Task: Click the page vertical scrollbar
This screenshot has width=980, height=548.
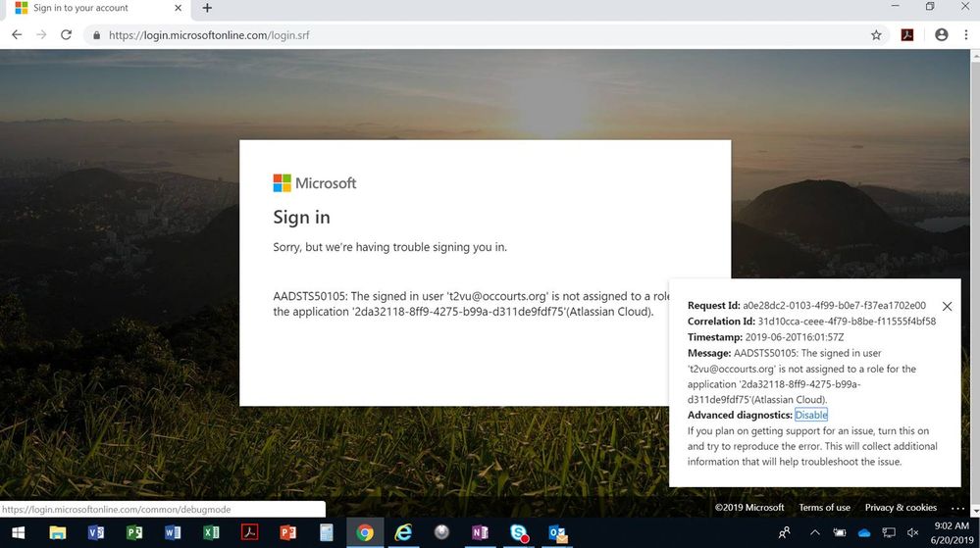Action: coord(975,282)
